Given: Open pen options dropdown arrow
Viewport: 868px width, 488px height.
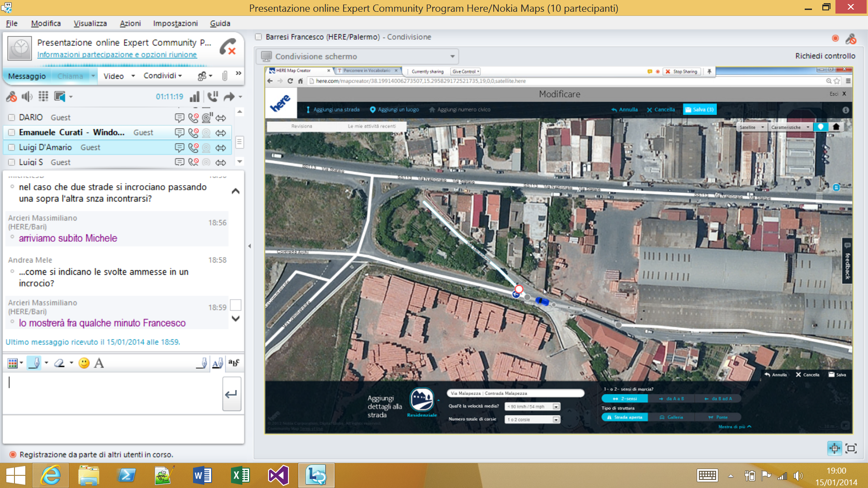Looking at the screenshot, I should [47, 363].
